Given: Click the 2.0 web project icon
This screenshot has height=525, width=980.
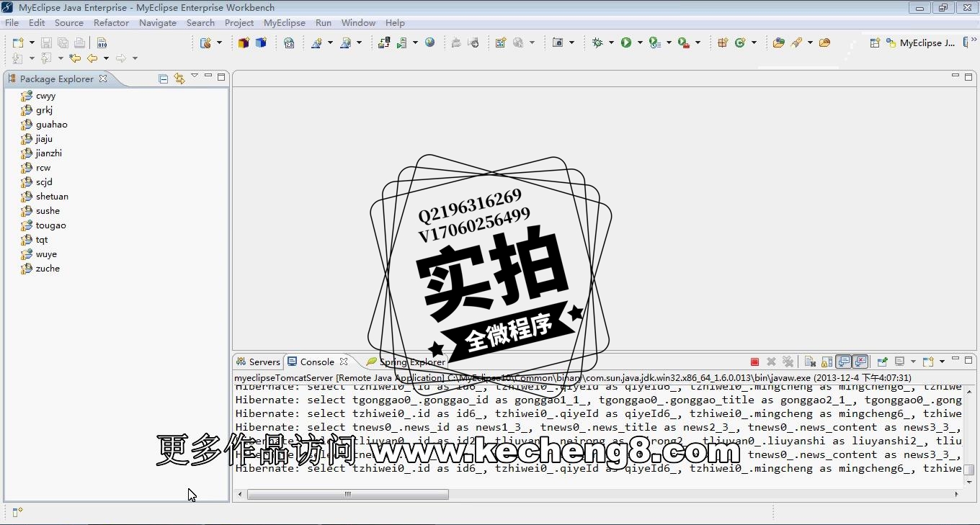Looking at the screenshot, I should [289, 43].
